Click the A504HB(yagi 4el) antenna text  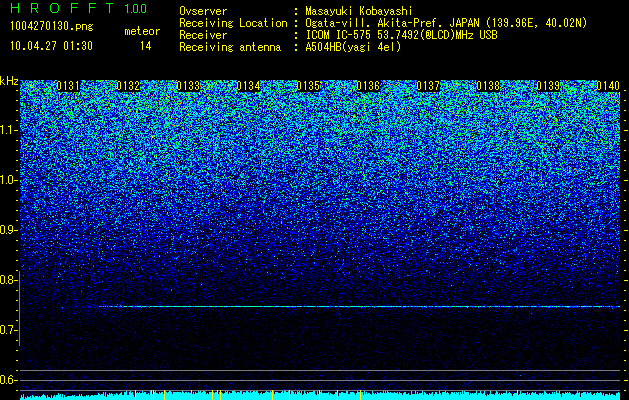click(x=353, y=47)
